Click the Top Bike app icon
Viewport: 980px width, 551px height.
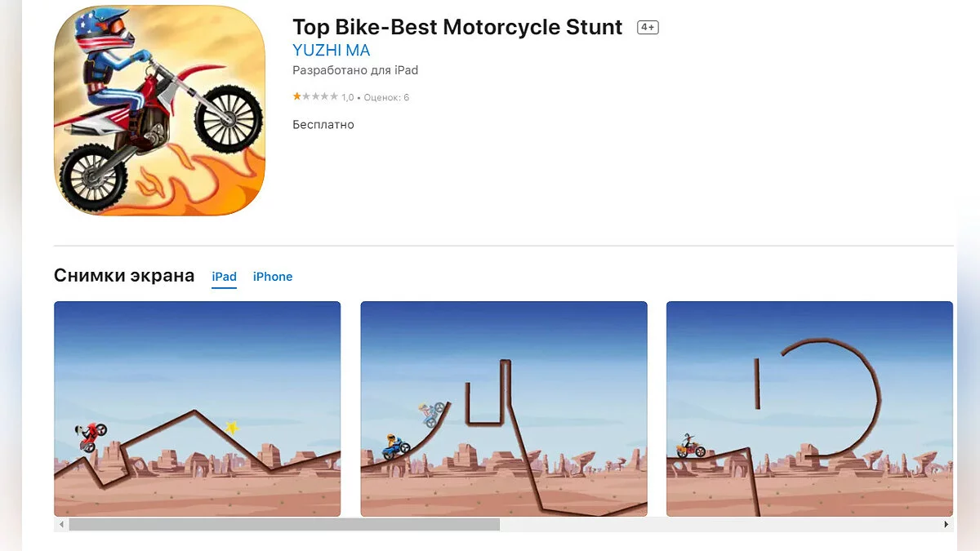click(160, 110)
